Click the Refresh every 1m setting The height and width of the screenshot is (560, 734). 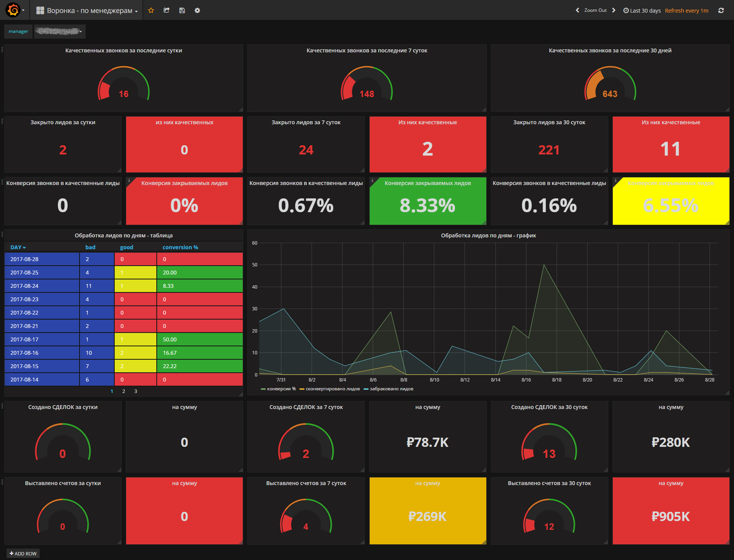click(687, 11)
